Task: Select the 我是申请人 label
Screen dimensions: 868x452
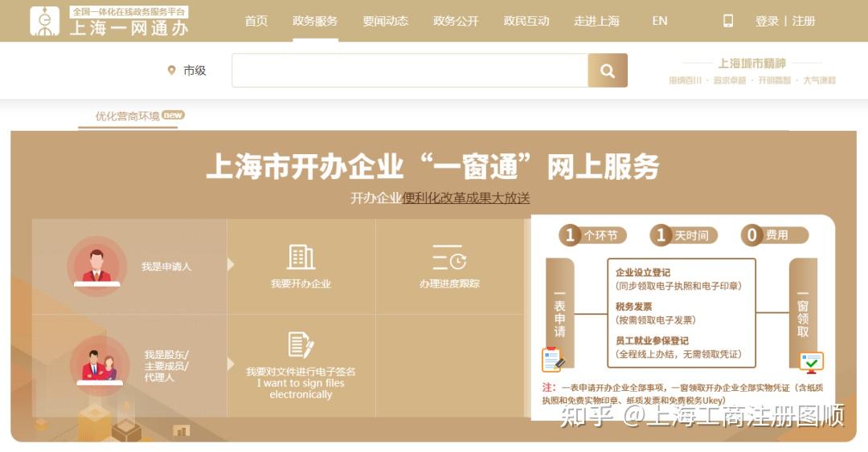Action: pos(166,267)
